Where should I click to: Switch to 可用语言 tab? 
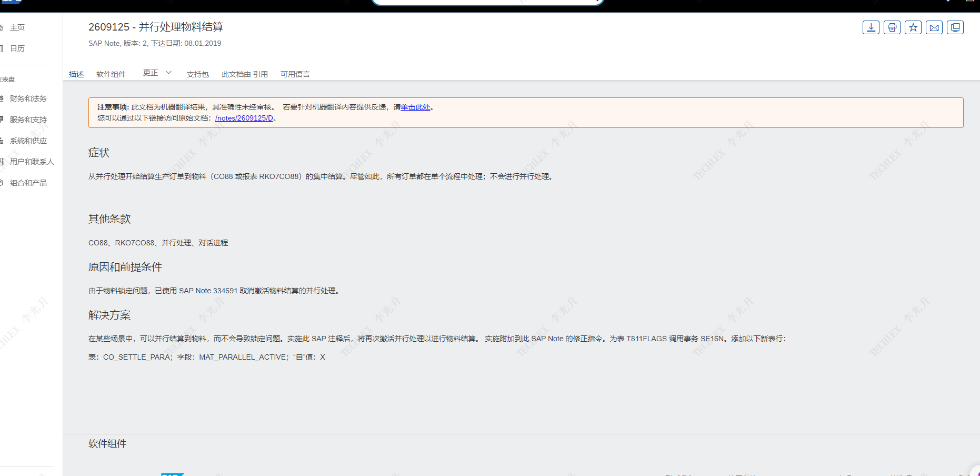(295, 74)
